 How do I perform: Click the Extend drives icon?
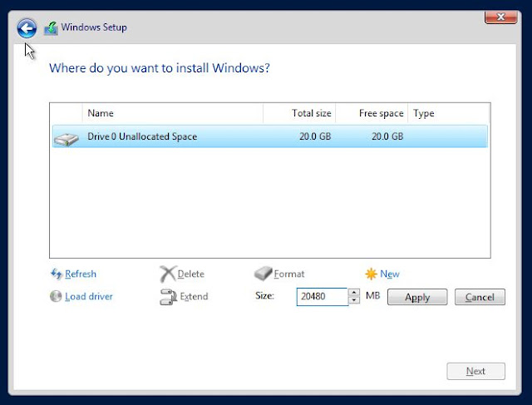click(168, 297)
